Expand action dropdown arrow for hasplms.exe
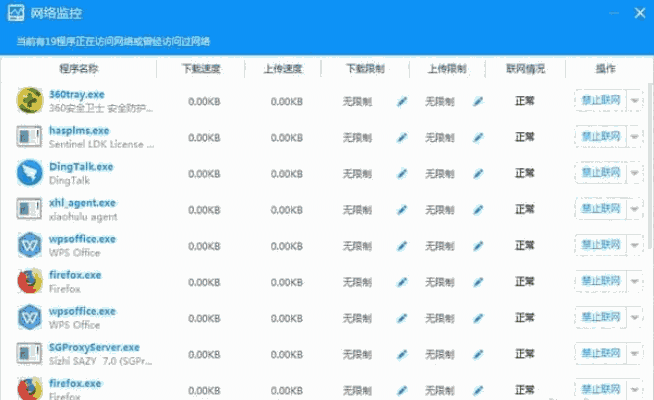The height and width of the screenshot is (400, 654). coord(634,136)
